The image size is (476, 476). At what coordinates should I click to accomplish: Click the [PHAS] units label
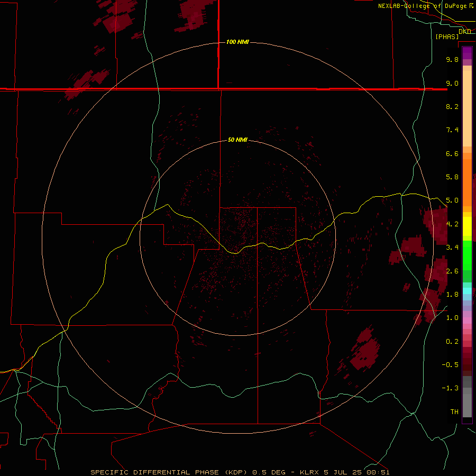pyautogui.click(x=447, y=37)
